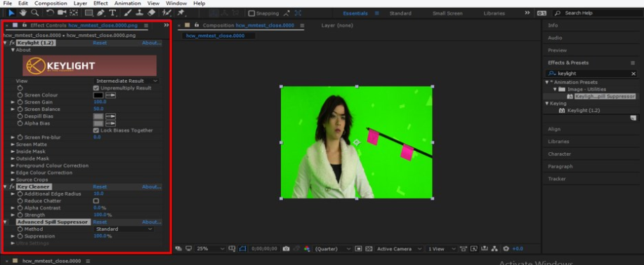The image size is (644, 265).
Task: Click the Screen Colour swatch
Action: tap(98, 95)
